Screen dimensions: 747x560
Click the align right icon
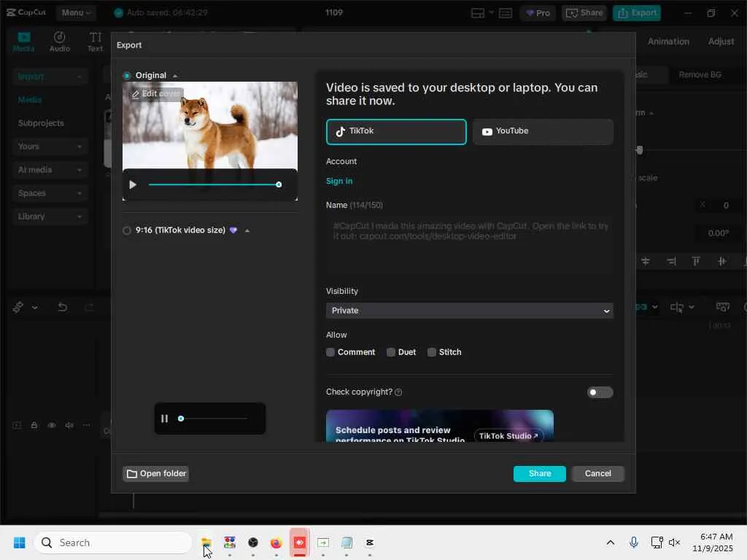(671, 262)
